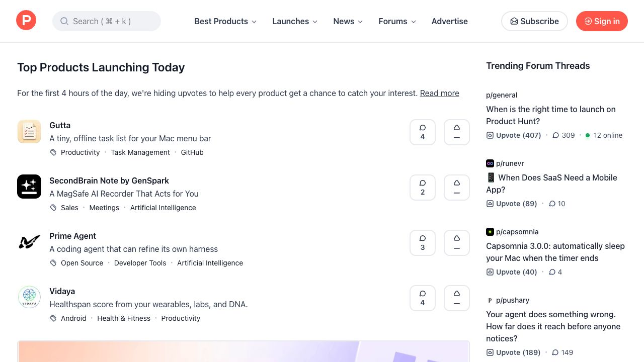Screen dimensions: 644x362
Task: Select the Open Source tag
Action: click(82, 263)
